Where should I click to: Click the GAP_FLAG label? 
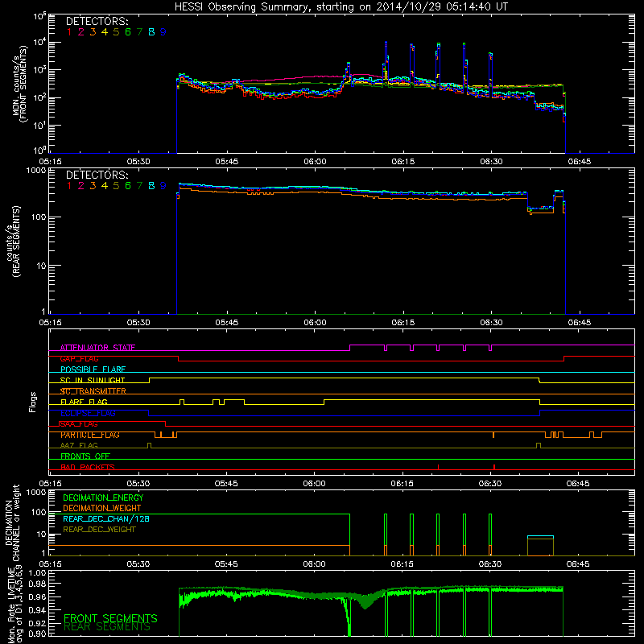(x=79, y=358)
